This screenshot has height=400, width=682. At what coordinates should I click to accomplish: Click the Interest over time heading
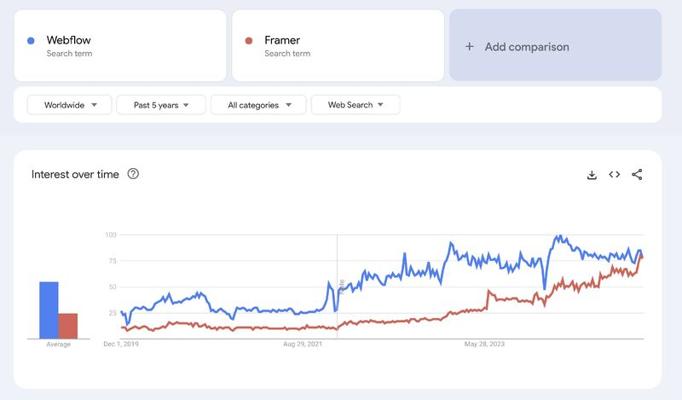click(75, 174)
